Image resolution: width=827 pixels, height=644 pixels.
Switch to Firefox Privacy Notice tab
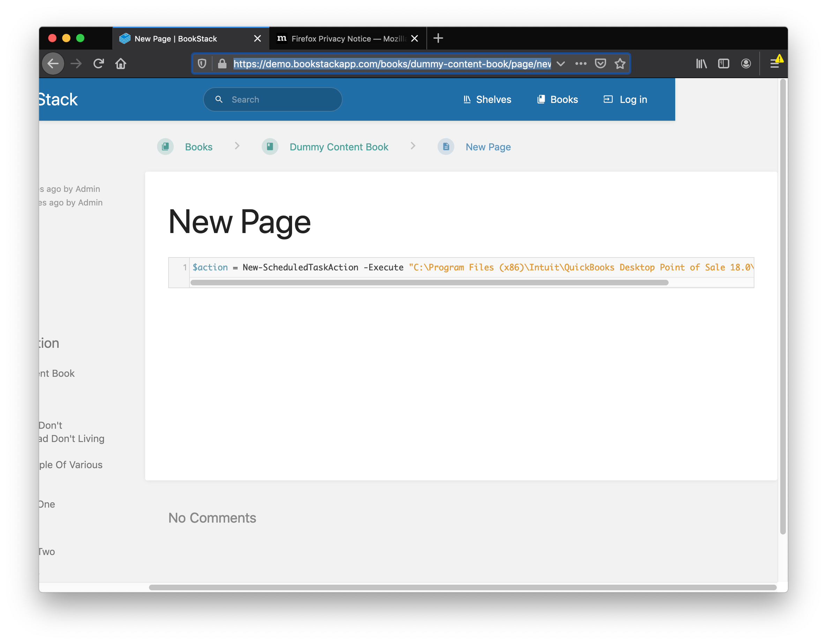pyautogui.click(x=341, y=39)
